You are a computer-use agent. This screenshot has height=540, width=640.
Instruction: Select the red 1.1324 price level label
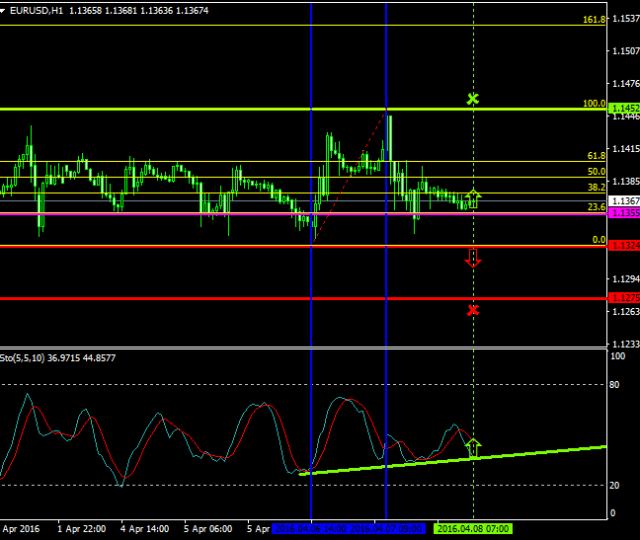pos(625,246)
